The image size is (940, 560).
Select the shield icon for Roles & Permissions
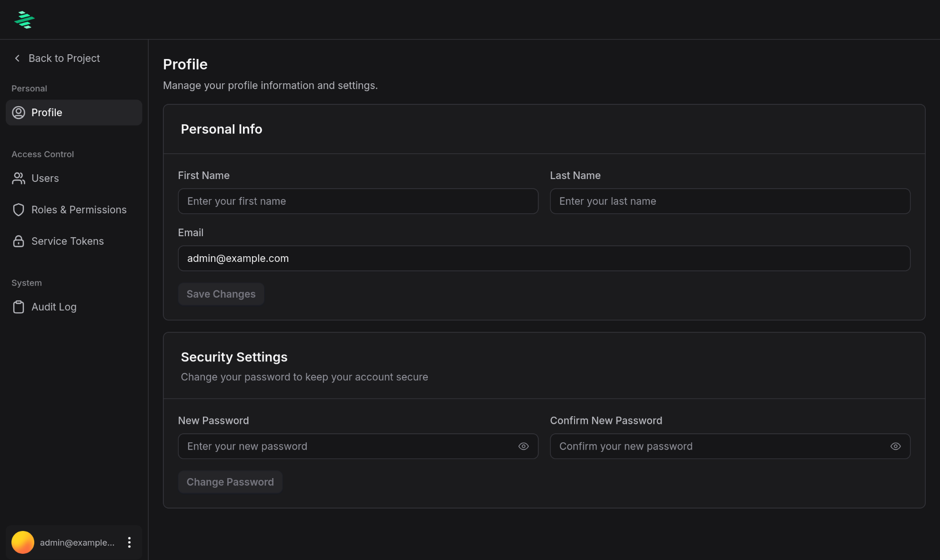[x=19, y=210]
